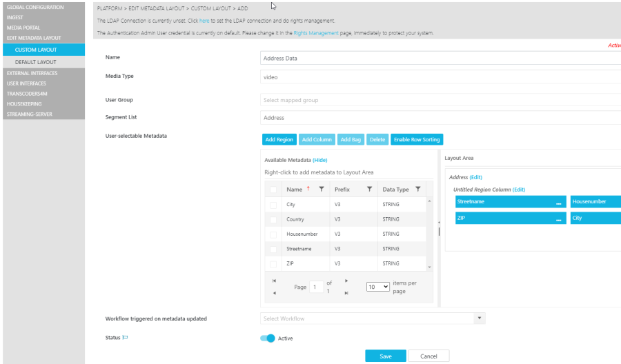Expand the Workflow selection dropdown
The width and height of the screenshot is (621, 364).
(x=480, y=318)
